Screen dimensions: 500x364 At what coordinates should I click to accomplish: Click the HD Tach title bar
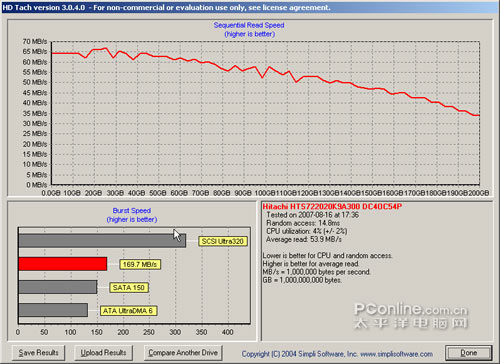click(x=250, y=7)
